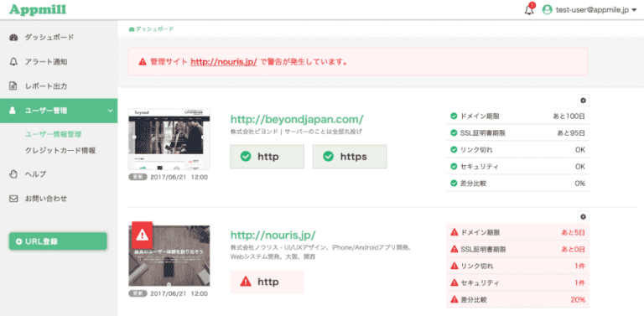Viewport: 644px width, 316px height.
Task: Click the beyondjapan.com site thumbnail
Action: tap(169, 139)
